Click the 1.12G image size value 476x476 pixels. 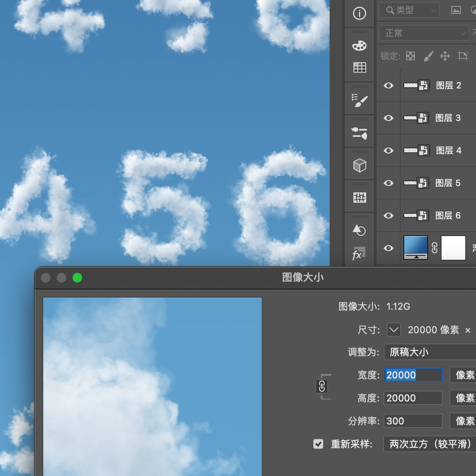tap(398, 307)
